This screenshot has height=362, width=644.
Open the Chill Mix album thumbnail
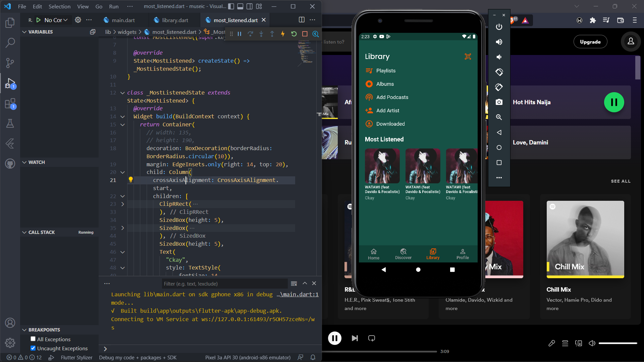pos(585,239)
